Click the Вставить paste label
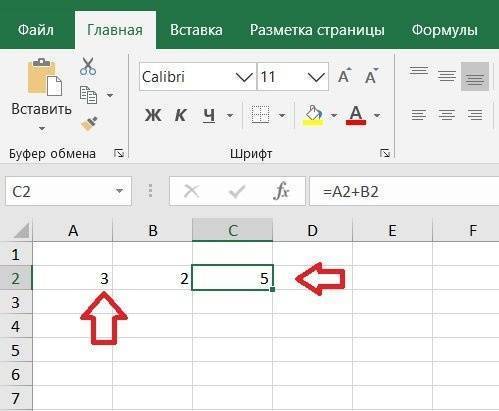 tap(41, 109)
